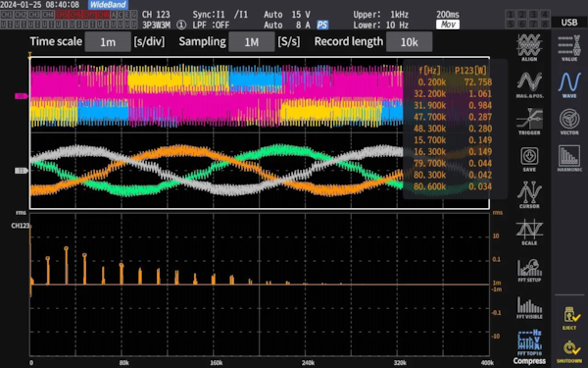Toggle FFT VISIBLE display
The height and width of the screenshot is (368, 588).
click(529, 307)
